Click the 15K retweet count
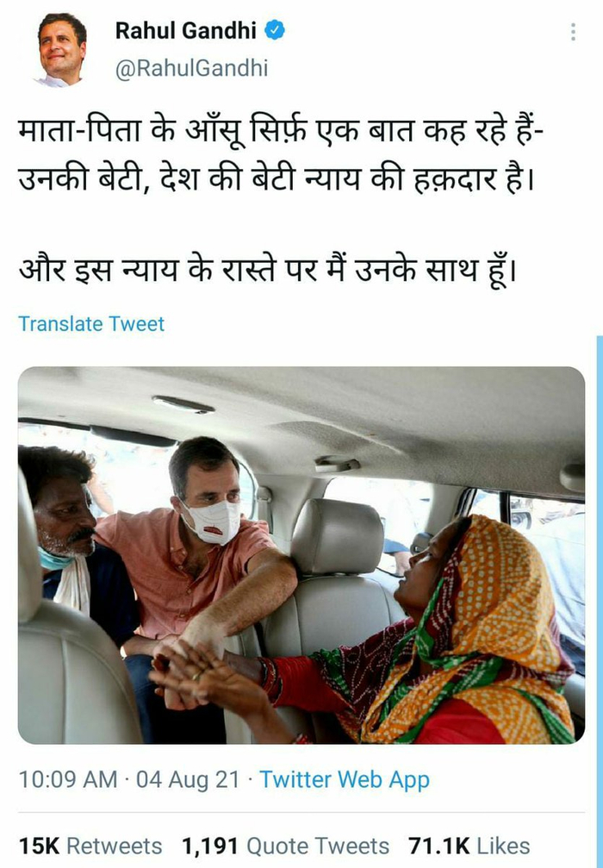603x868 pixels. (x=40, y=846)
